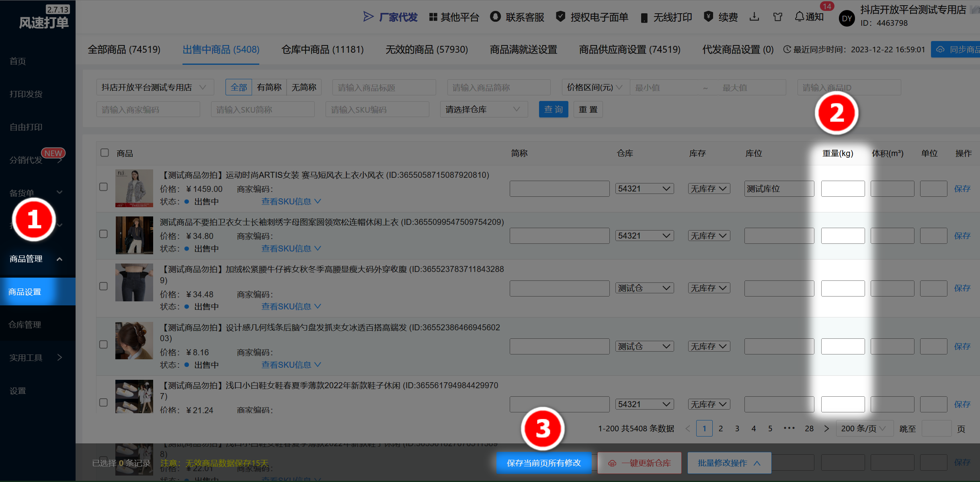Image resolution: width=980 pixels, height=482 pixels.
Task: Expand 查看SKU信息 for 抓夹 hair clip row
Action: click(291, 365)
